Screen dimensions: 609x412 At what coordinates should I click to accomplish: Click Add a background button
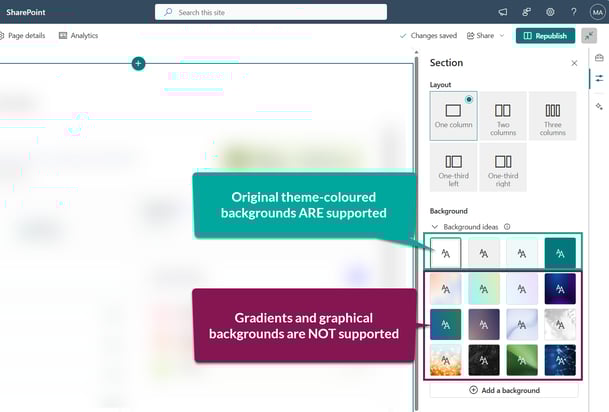504,390
